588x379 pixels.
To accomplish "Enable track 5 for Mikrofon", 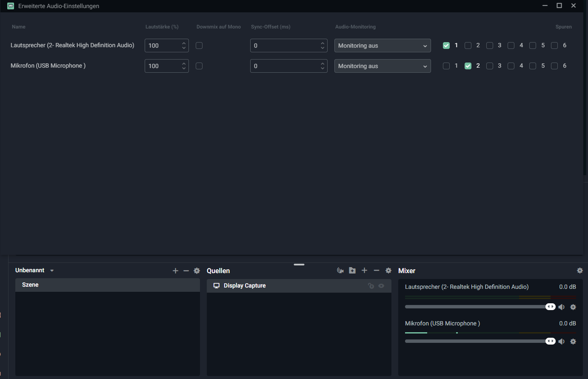I will coord(533,66).
